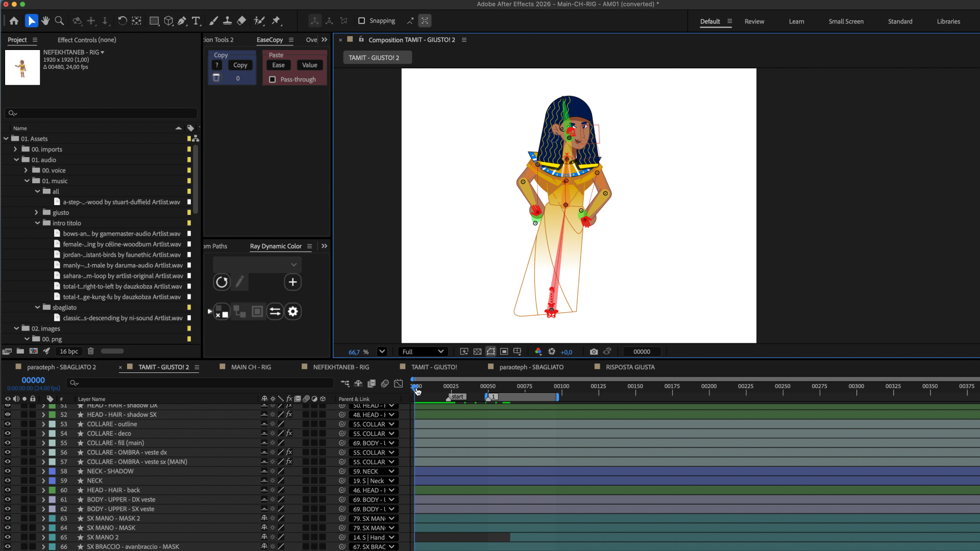980x551 pixels.
Task: Create a new folder in Project panel
Action: [20, 351]
